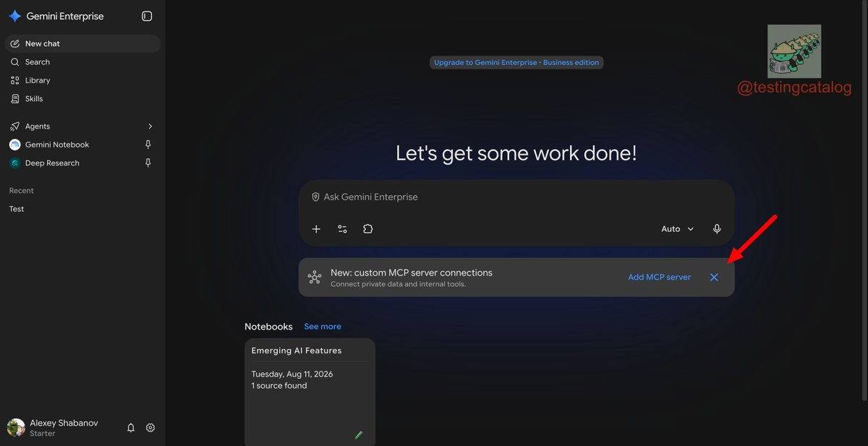The image size is (868, 446).
Task: Collapse the sidebar with the panel icon
Action: (147, 16)
